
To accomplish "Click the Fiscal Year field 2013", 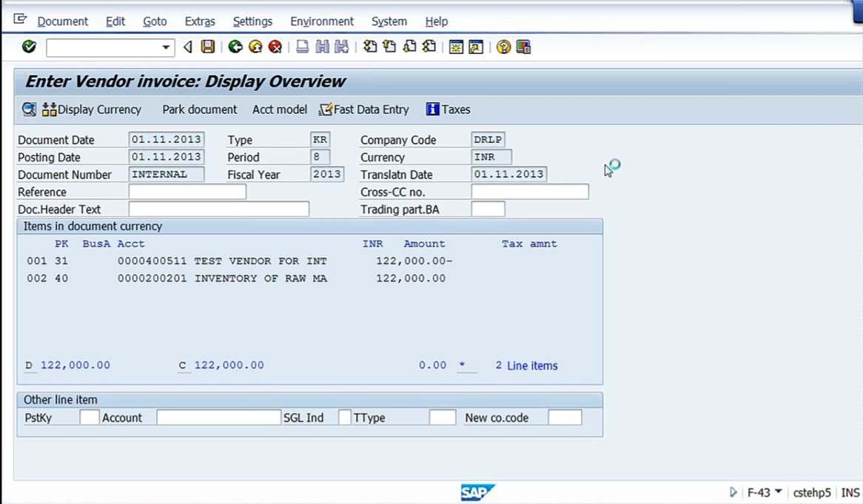I will [327, 175].
